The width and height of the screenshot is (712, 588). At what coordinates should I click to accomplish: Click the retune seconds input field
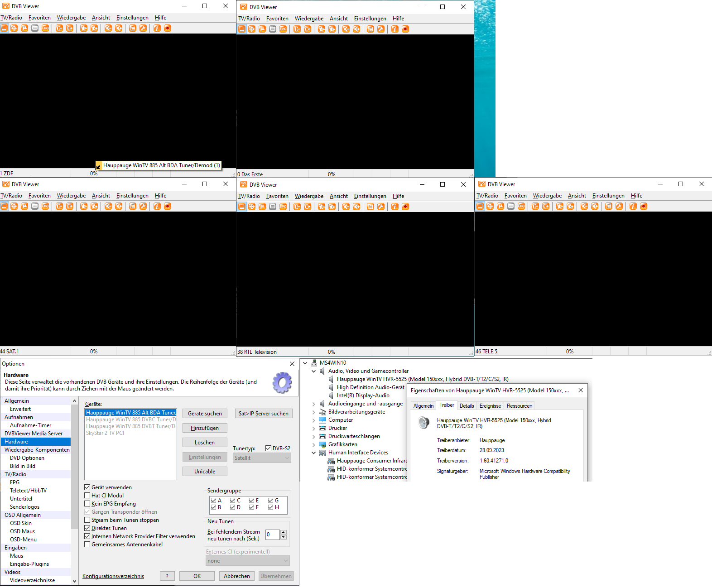273,535
